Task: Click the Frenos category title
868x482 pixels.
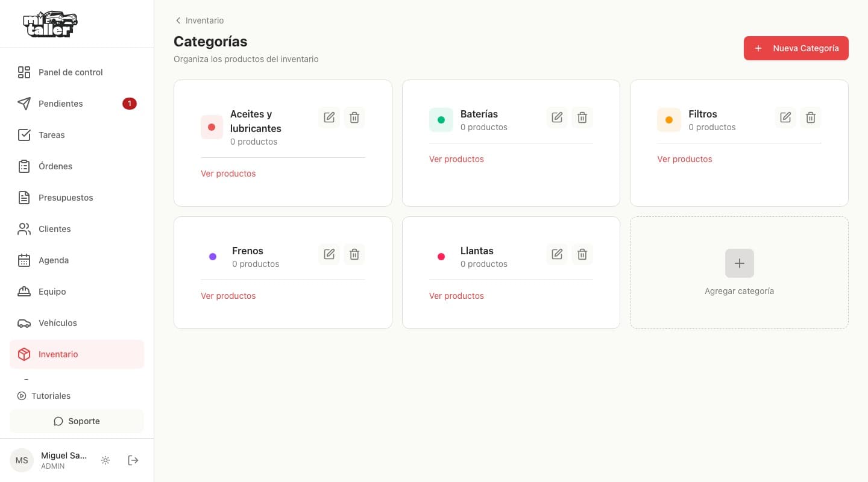Action: [248, 251]
